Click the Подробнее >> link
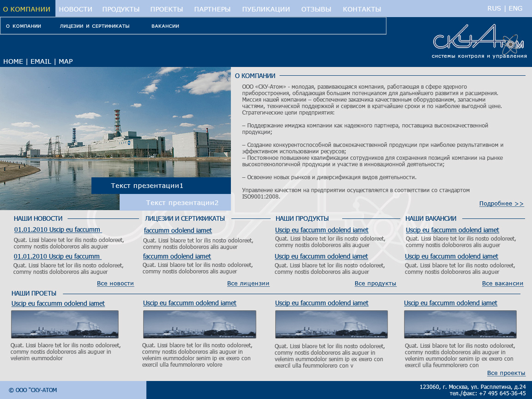Viewport: 532px width, 399px height. [x=502, y=204]
